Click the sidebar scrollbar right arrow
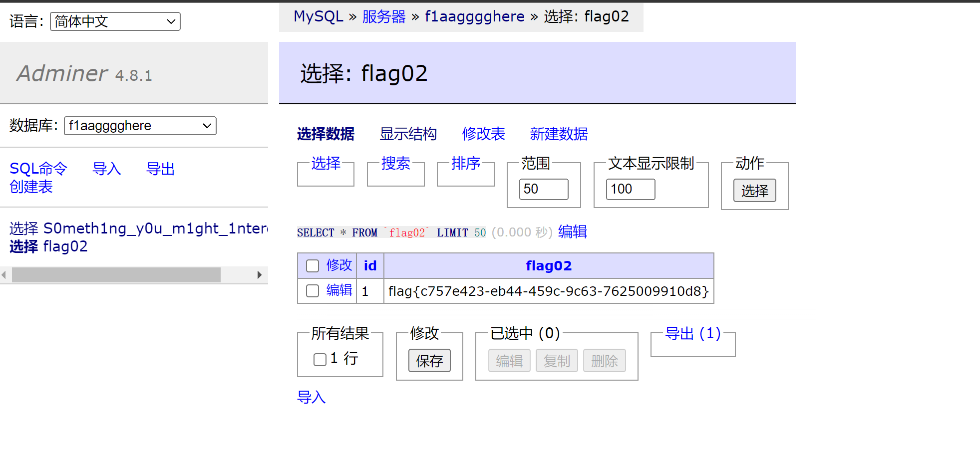This screenshot has width=980, height=451. (x=260, y=275)
